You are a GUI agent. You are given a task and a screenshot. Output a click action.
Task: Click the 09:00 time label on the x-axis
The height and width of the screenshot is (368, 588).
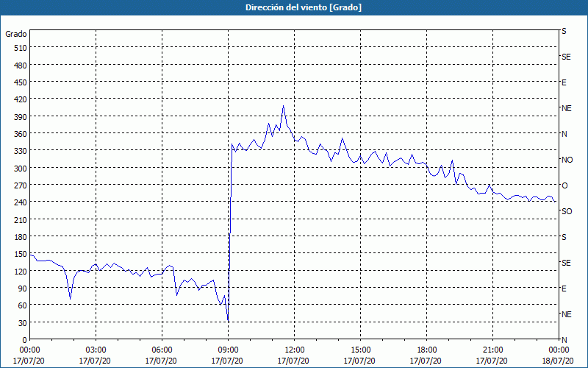228,350
